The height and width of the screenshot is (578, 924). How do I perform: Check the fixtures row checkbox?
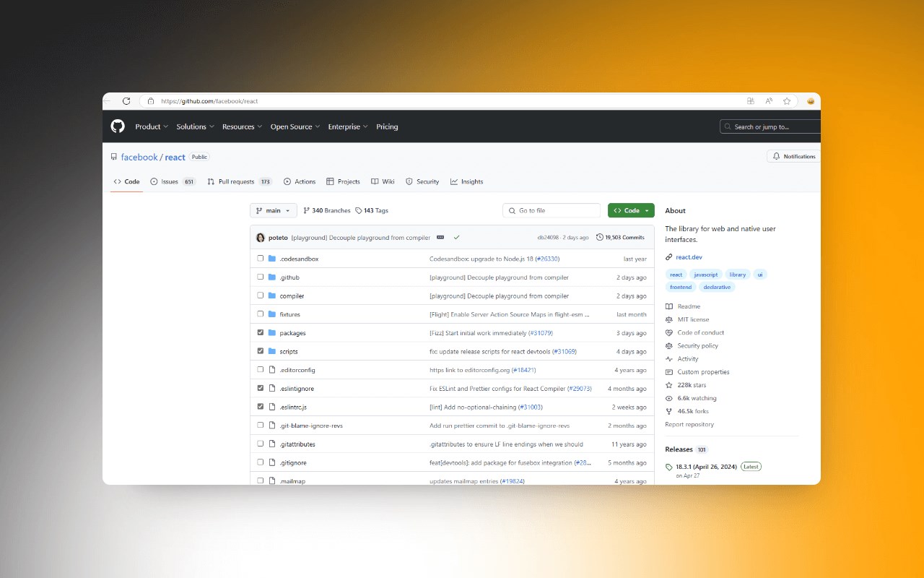(261, 314)
